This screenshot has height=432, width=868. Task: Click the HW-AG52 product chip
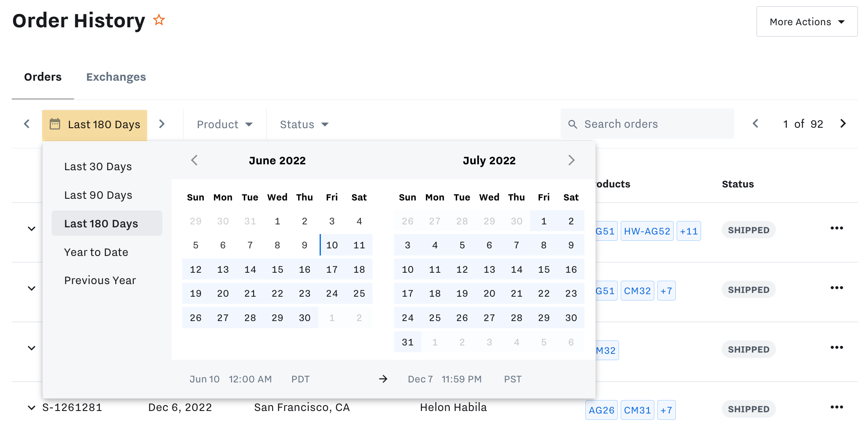[x=647, y=231]
